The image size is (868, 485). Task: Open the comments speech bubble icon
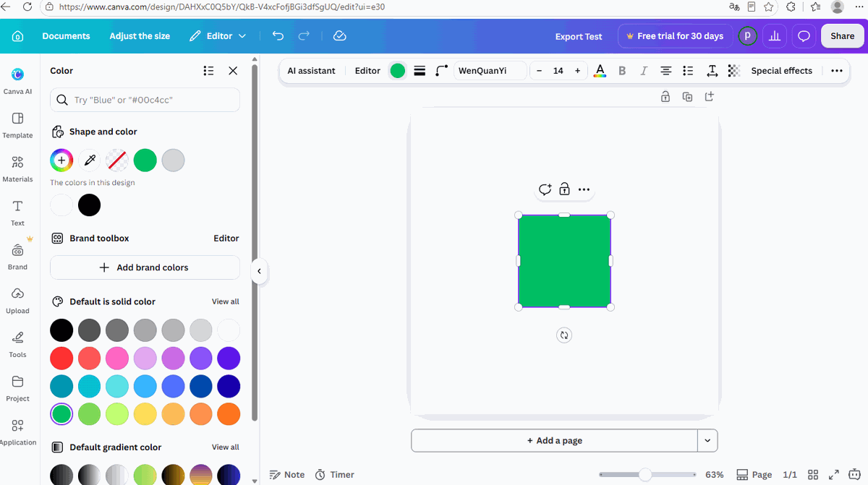coord(804,36)
